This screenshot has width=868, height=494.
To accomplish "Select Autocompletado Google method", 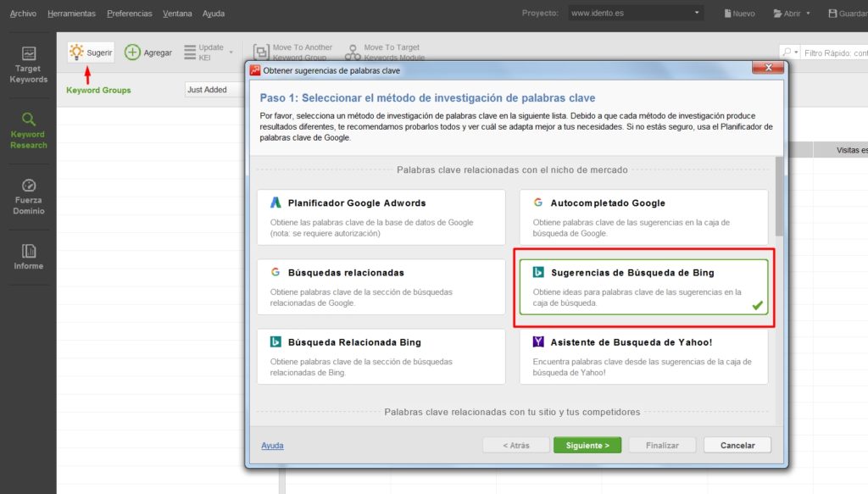I will tap(644, 218).
